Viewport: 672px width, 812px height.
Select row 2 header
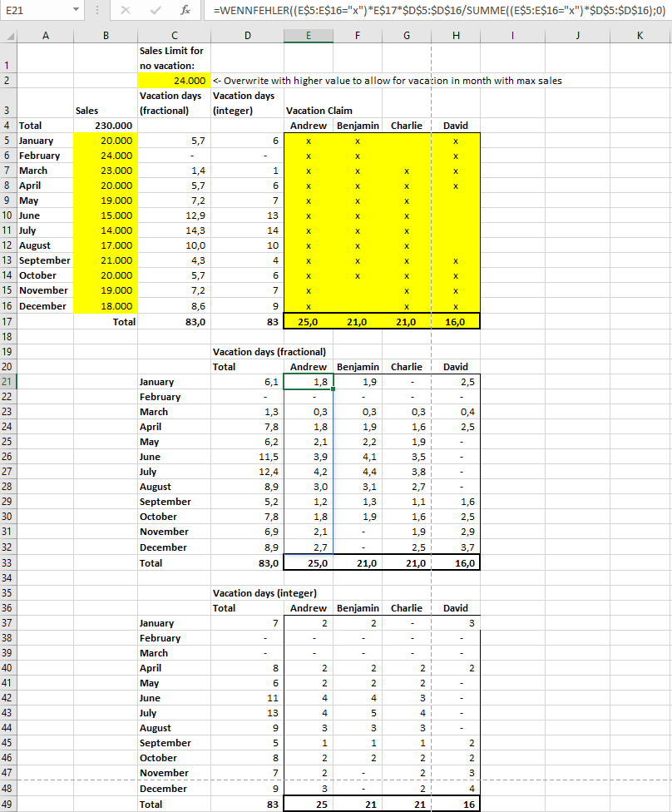click(8, 80)
